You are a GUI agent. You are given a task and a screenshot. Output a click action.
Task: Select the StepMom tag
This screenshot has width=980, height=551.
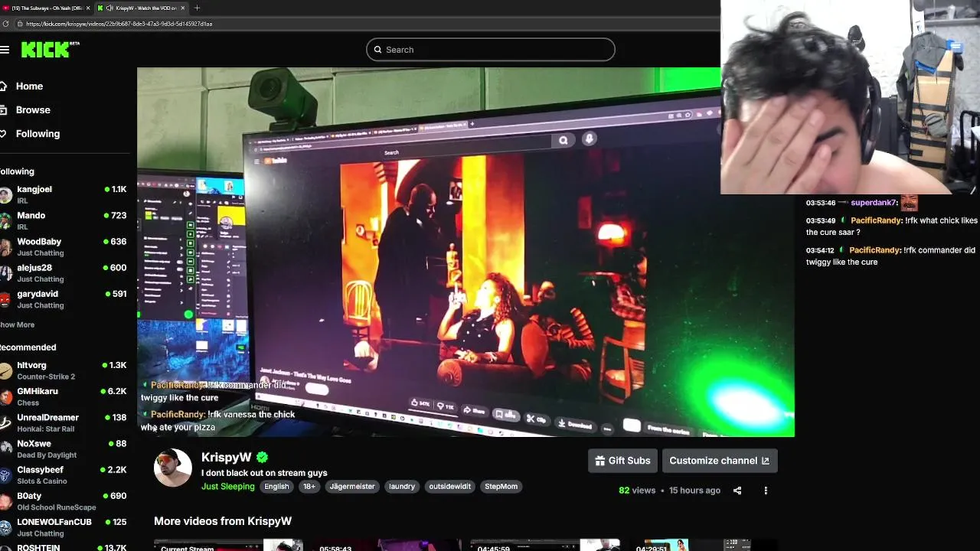[501, 487]
